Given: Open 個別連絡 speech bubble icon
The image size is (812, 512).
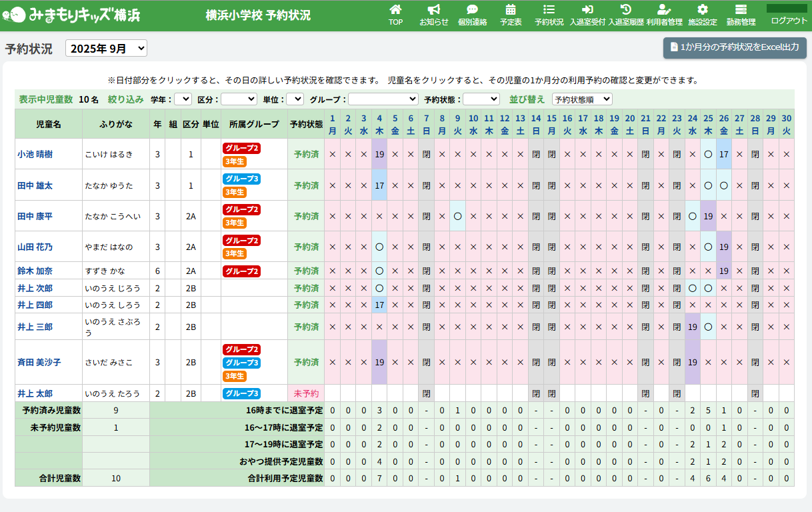Looking at the screenshot, I should 472,10.
